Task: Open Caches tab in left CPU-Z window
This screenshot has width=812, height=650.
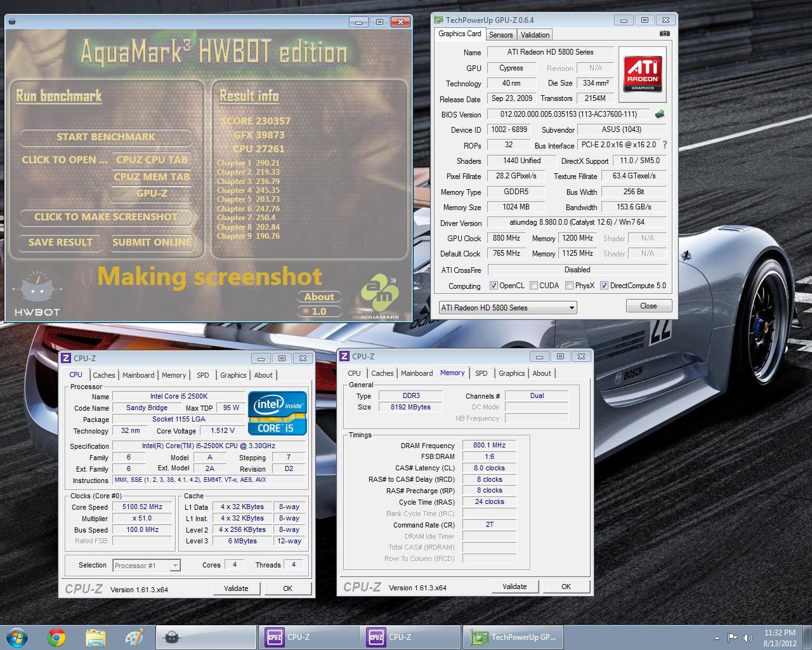Action: click(x=104, y=375)
